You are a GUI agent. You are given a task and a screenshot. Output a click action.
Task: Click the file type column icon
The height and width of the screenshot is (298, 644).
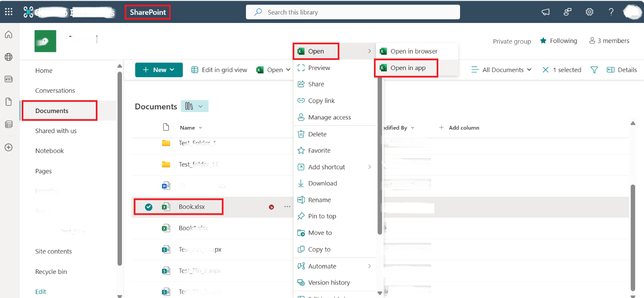coord(166,127)
